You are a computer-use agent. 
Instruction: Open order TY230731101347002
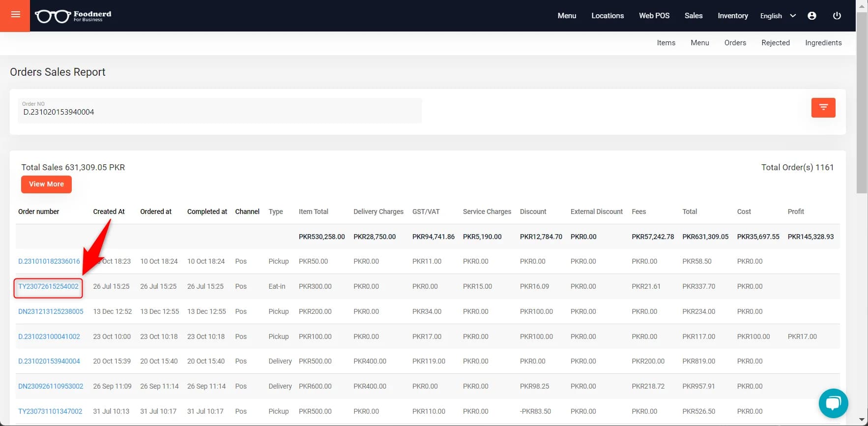tap(50, 411)
